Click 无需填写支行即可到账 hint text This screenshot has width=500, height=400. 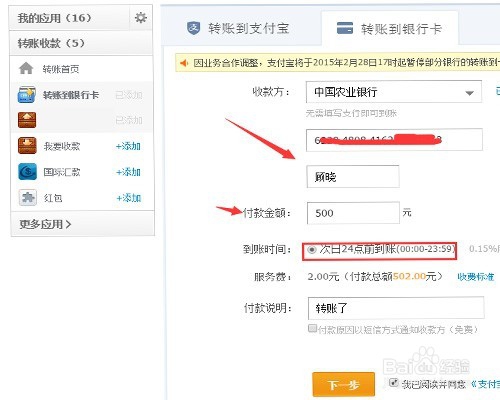pos(351,113)
